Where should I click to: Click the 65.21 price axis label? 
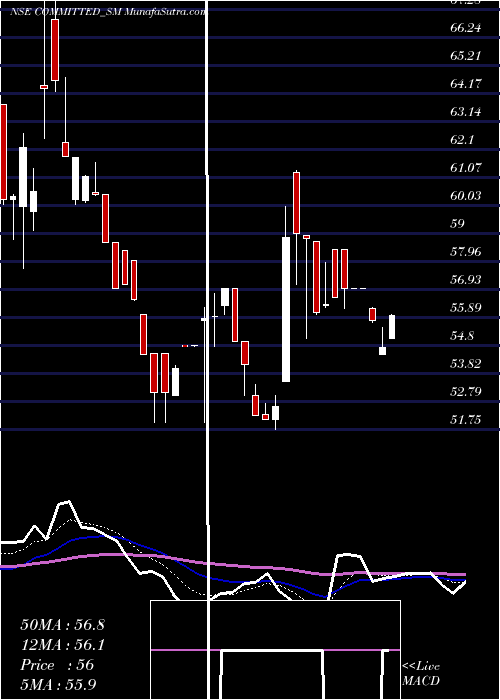pos(466,56)
